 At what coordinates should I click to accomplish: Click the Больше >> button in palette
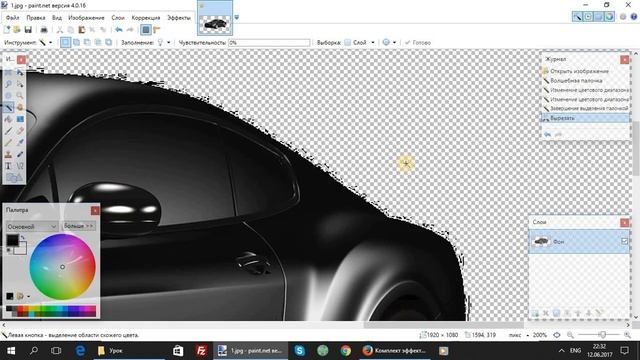(x=79, y=226)
